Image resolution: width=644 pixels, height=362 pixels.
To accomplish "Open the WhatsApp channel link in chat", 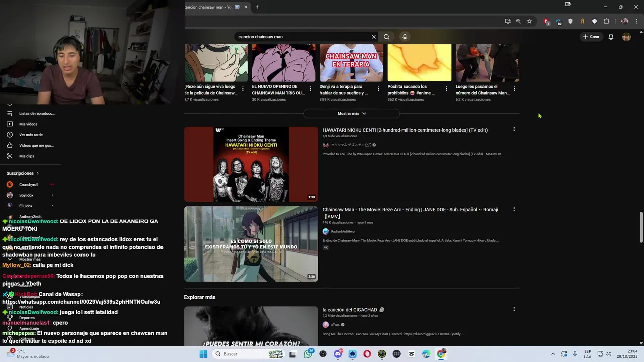I will coord(81,302).
